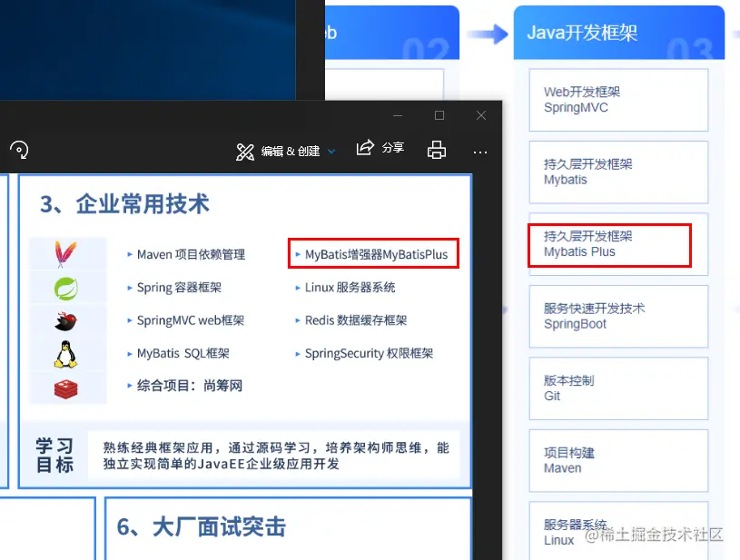Image resolution: width=740 pixels, height=560 pixels.
Task: Minimize the Photos window
Action: [x=398, y=115]
